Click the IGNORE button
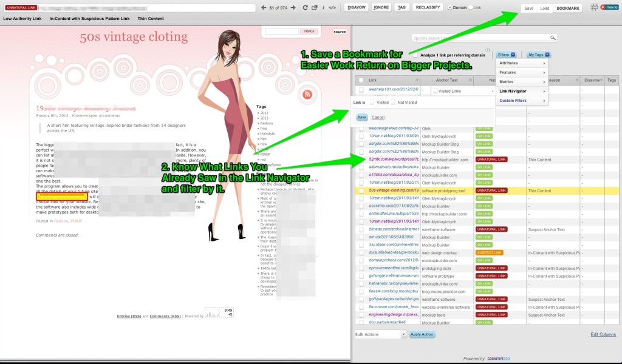The height and width of the screenshot is (364, 622). pos(381,7)
